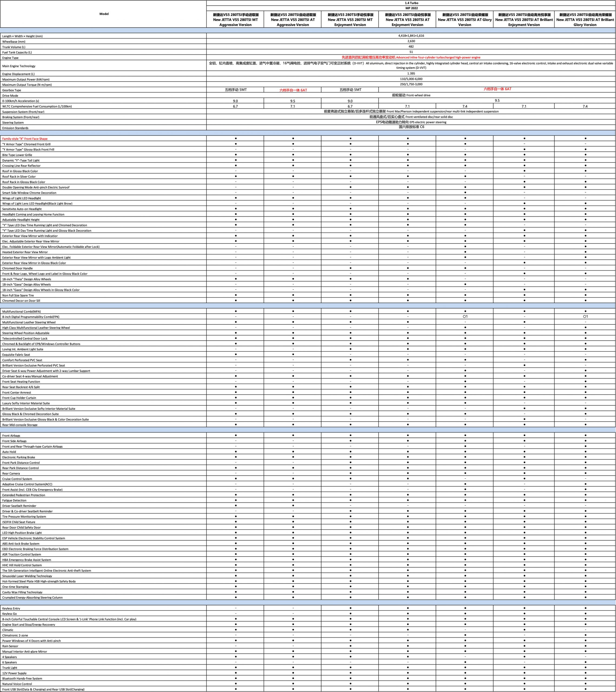Click the "Roof in Glossy Black Color" row label
616x692 pixels.
coord(20,171)
